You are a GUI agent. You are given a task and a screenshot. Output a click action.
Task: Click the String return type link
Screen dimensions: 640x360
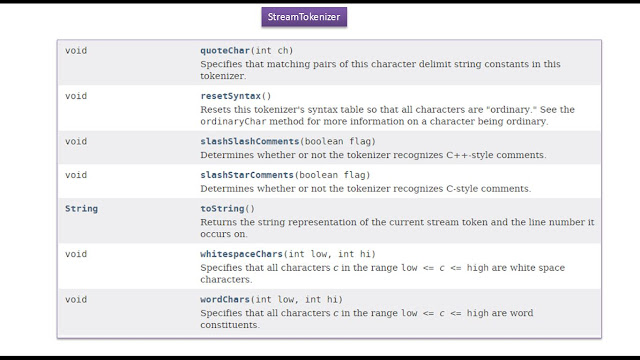[81, 209]
